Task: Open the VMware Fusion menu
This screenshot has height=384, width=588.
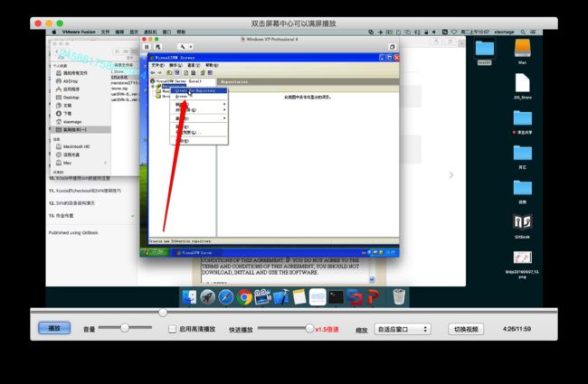Action: tap(79, 32)
